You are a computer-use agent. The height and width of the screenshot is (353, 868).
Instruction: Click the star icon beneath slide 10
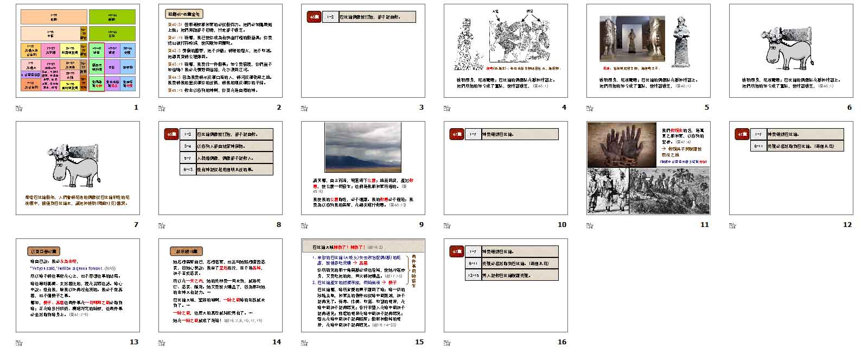pyautogui.click(x=447, y=225)
